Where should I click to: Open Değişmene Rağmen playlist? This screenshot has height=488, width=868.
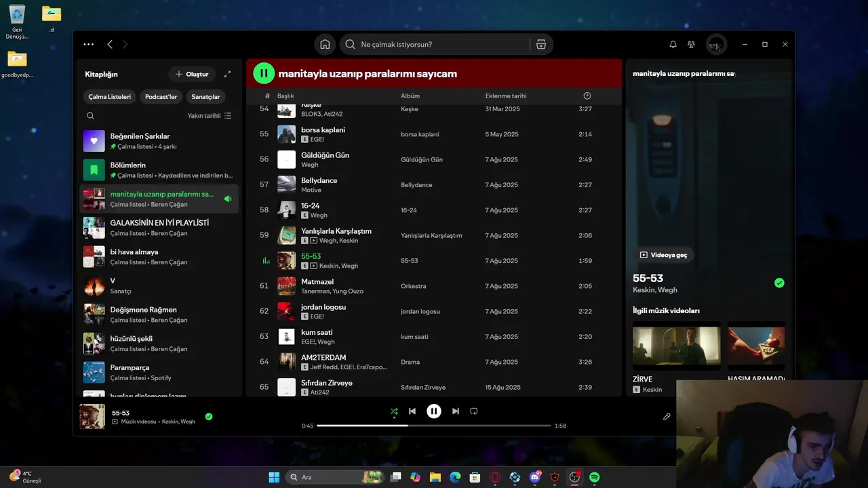coord(159,314)
